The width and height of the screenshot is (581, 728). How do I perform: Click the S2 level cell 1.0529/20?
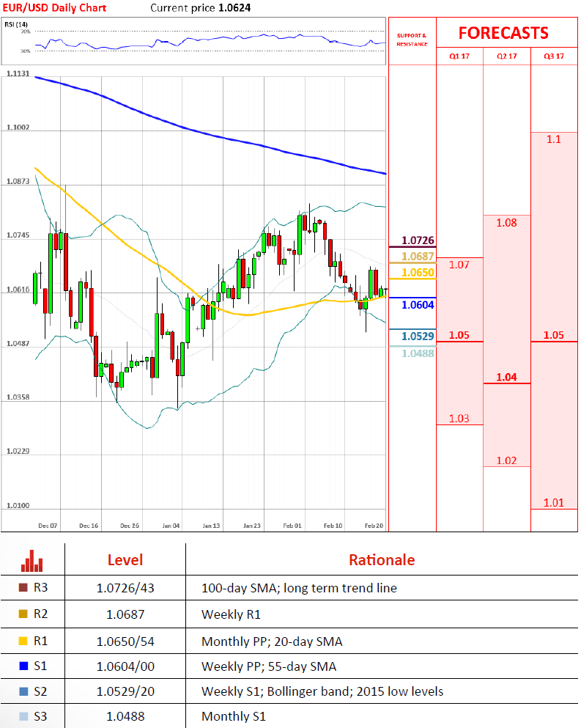click(x=125, y=692)
